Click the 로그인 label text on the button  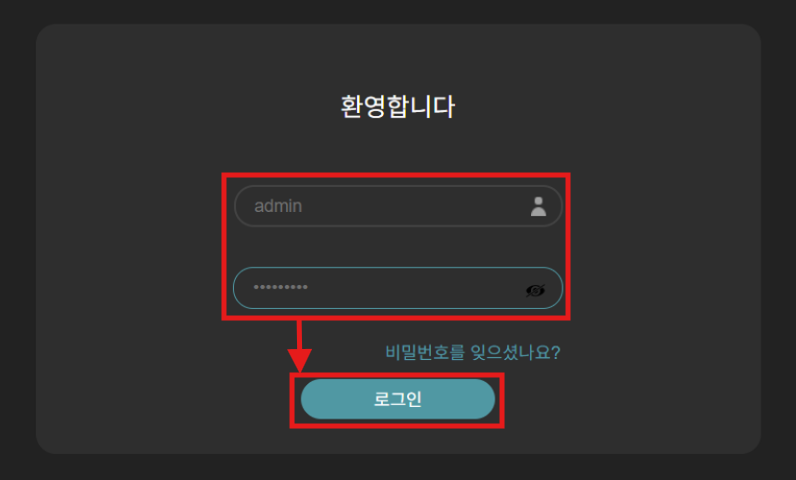click(397, 399)
